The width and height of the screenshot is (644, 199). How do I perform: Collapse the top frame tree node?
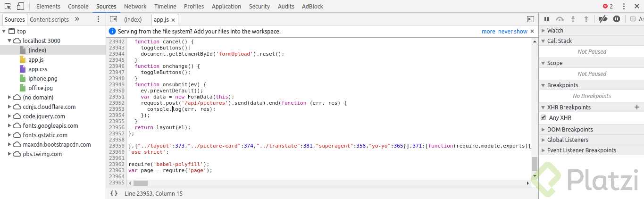[x=4, y=31]
